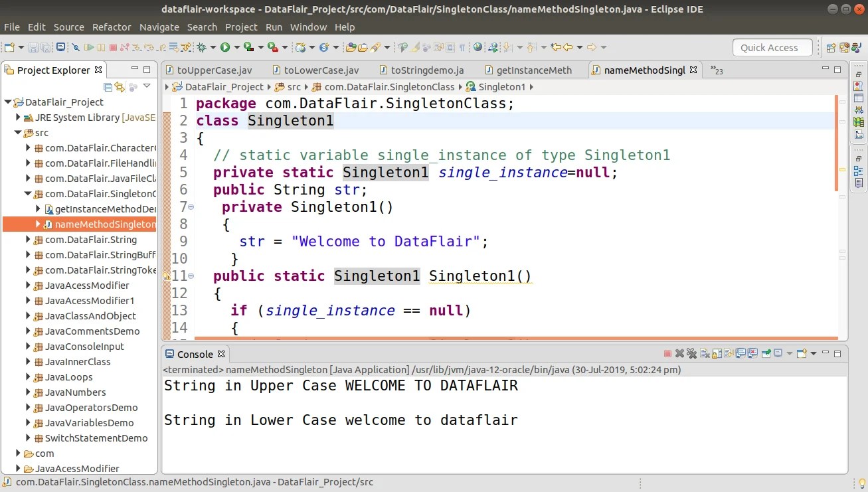Expand the JavaLoops package node
Viewport: 868px width, 492px height.
coord(28,377)
